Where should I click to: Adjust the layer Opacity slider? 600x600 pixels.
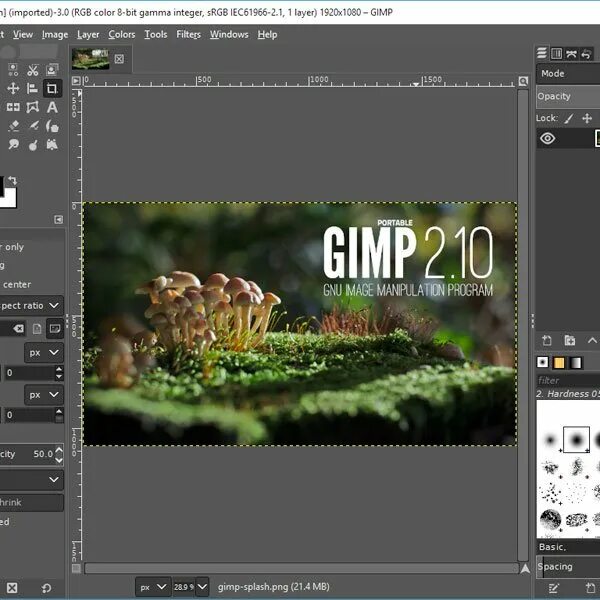[568, 96]
